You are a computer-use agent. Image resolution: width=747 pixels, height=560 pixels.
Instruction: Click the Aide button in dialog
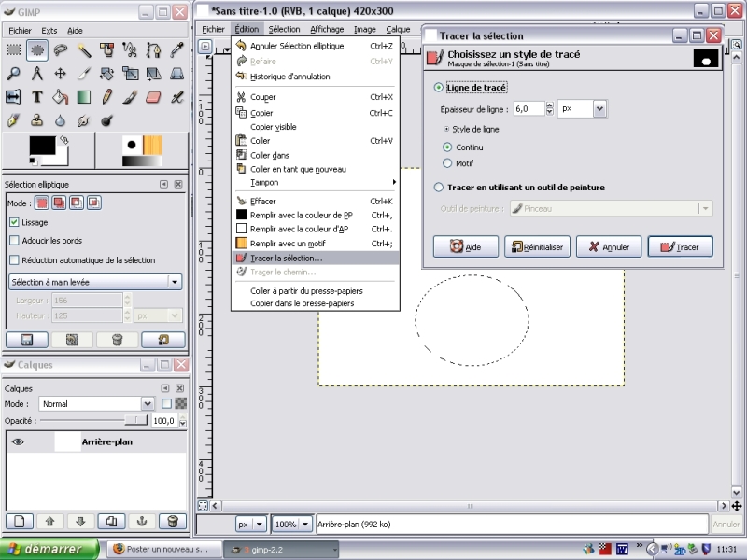465,246
